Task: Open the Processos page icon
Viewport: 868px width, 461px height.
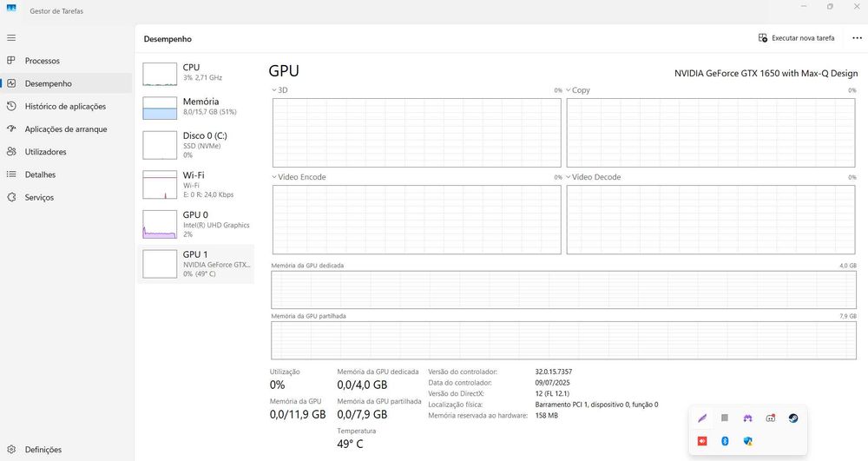Action: [x=11, y=61]
